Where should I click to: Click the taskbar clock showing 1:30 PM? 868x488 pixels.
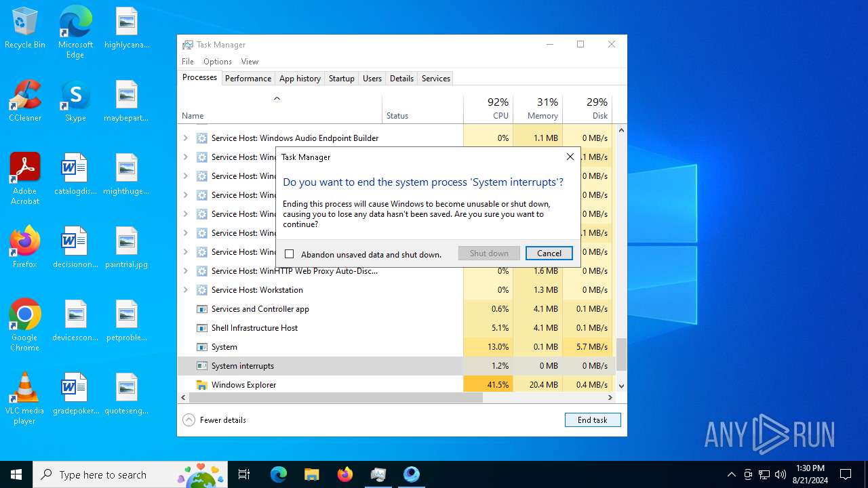tap(810, 474)
